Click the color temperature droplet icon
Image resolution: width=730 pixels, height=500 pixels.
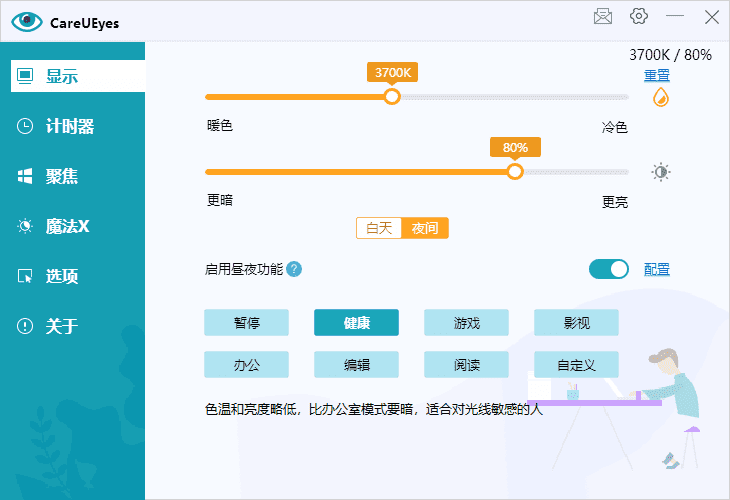(660, 97)
